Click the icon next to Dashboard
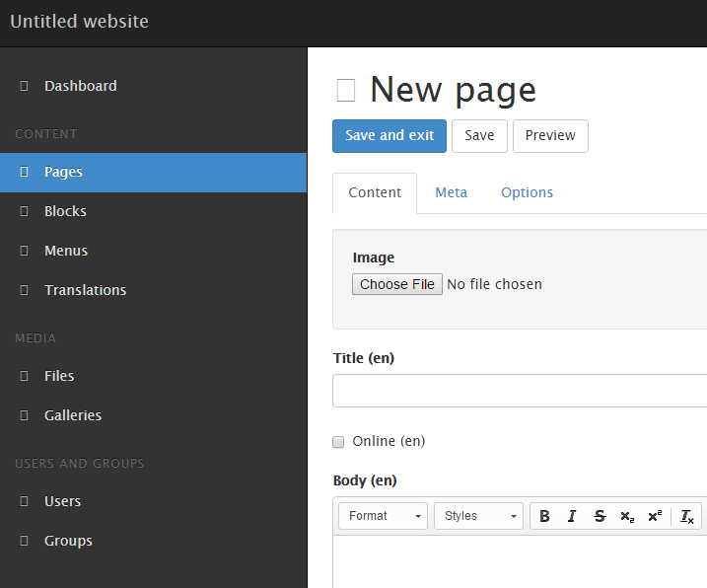The image size is (707, 588). [x=24, y=87]
